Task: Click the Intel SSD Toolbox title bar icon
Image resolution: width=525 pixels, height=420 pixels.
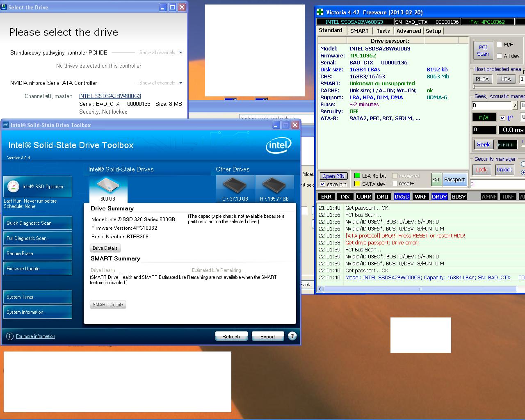Action: [6, 125]
